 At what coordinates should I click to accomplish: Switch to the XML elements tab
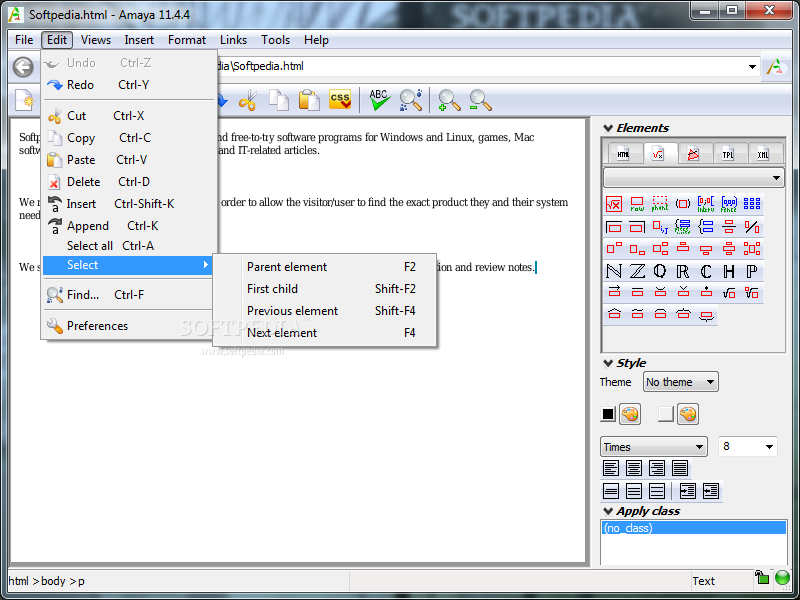[763, 154]
